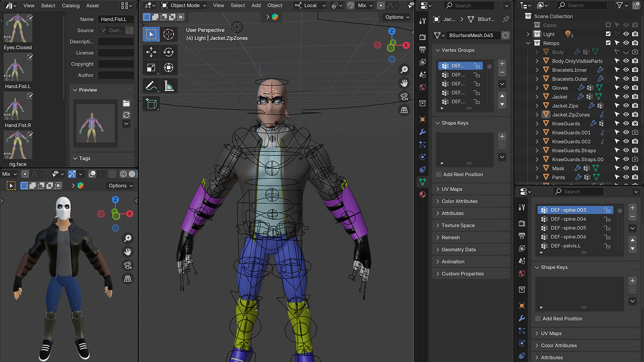Hide the Jacket object in outliner
Image resolution: width=644 pixels, height=362 pixels.
[x=626, y=97]
